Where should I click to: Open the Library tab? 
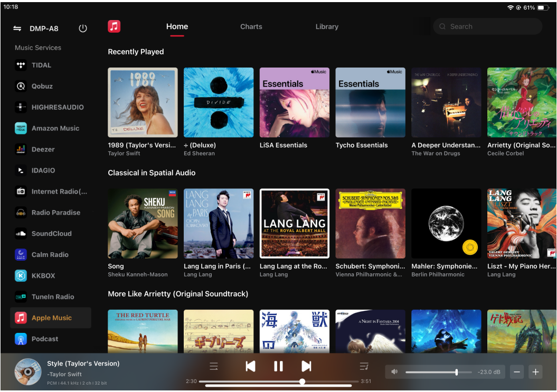(x=327, y=26)
